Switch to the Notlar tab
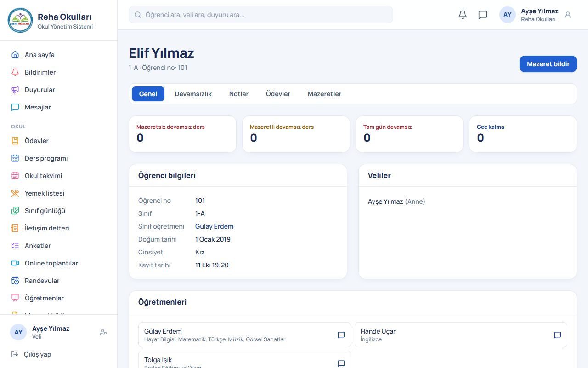588x368 pixels. tap(239, 94)
